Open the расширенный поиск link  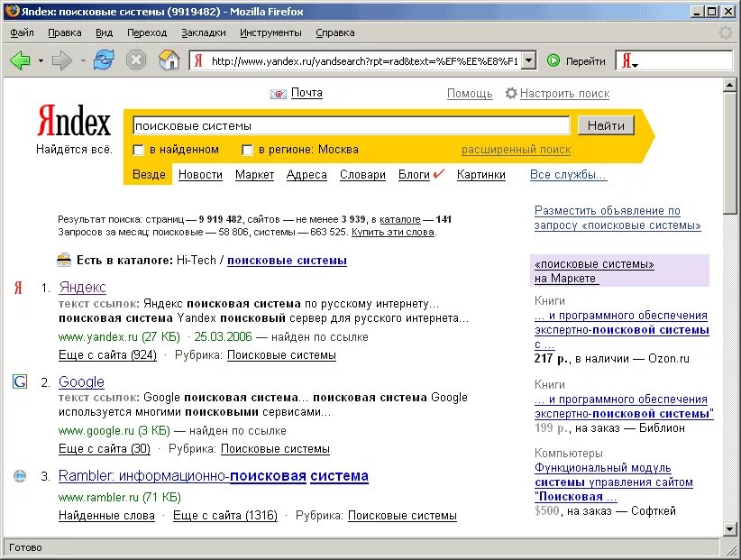coord(516,150)
